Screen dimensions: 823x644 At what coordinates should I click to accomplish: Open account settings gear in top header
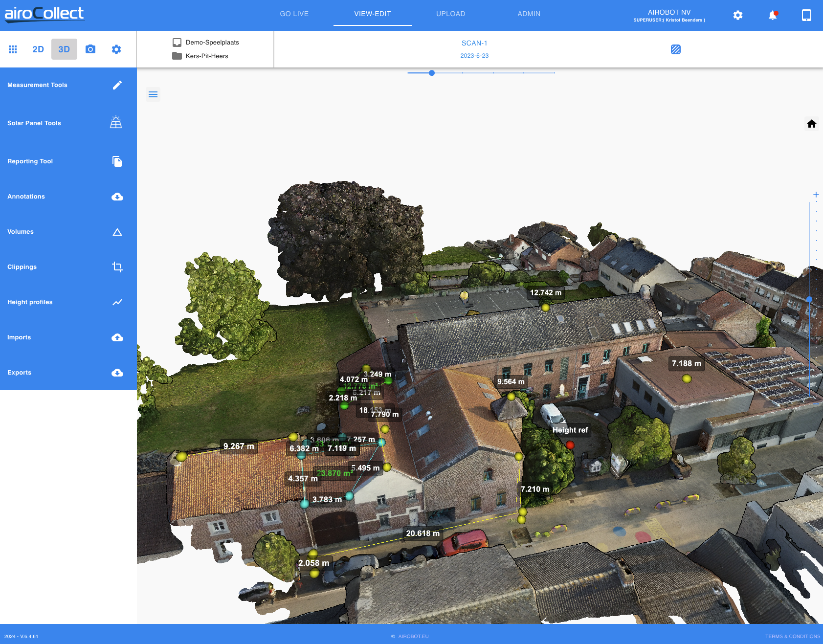pyautogui.click(x=738, y=15)
